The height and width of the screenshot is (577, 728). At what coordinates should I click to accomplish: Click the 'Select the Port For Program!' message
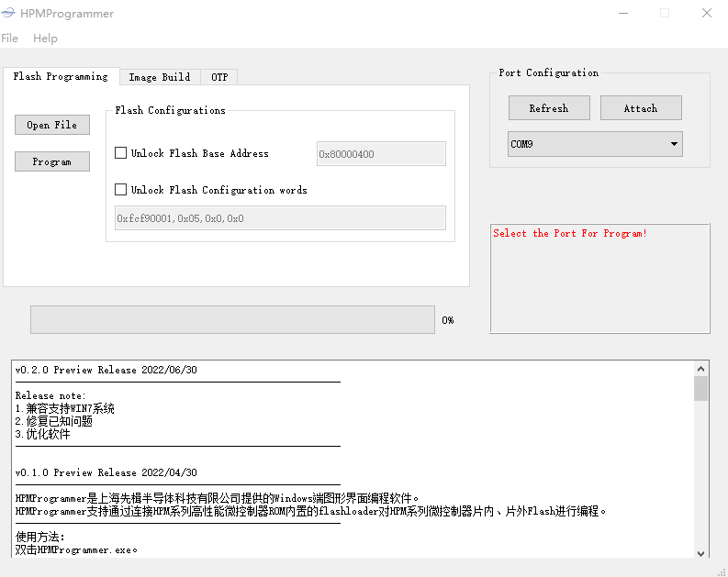pos(570,233)
